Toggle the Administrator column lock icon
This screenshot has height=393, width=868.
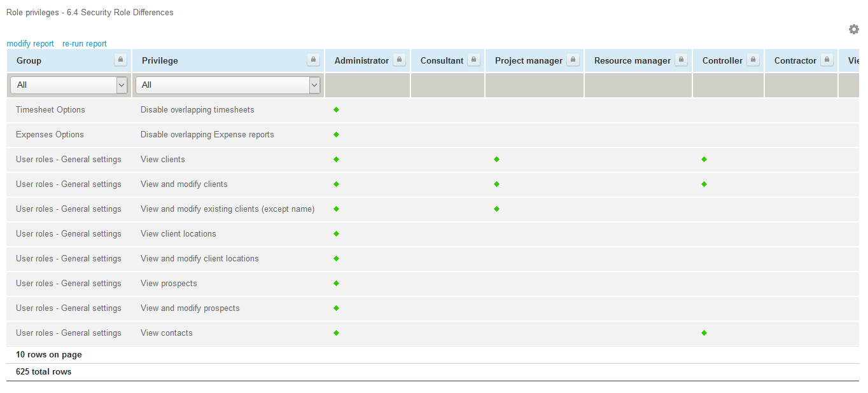coord(399,60)
